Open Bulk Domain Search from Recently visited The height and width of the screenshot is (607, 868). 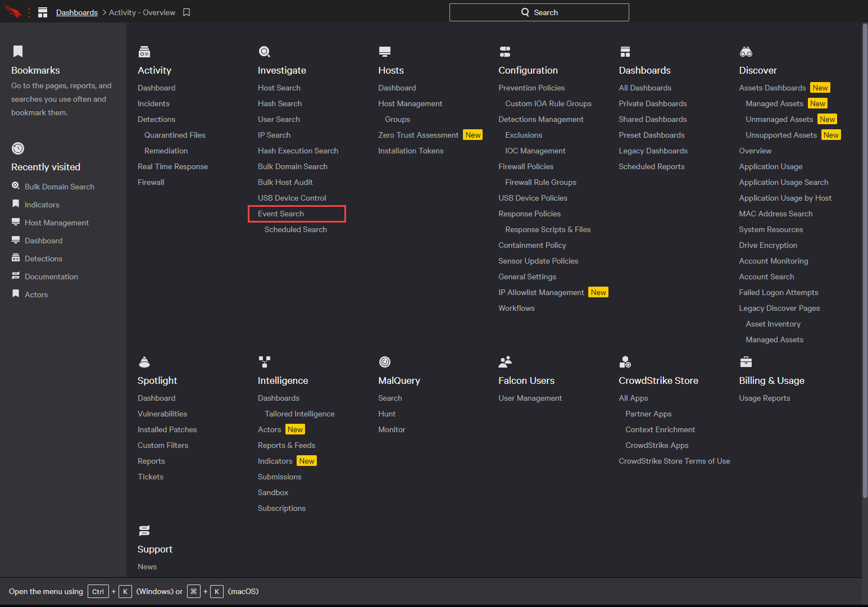(x=60, y=187)
